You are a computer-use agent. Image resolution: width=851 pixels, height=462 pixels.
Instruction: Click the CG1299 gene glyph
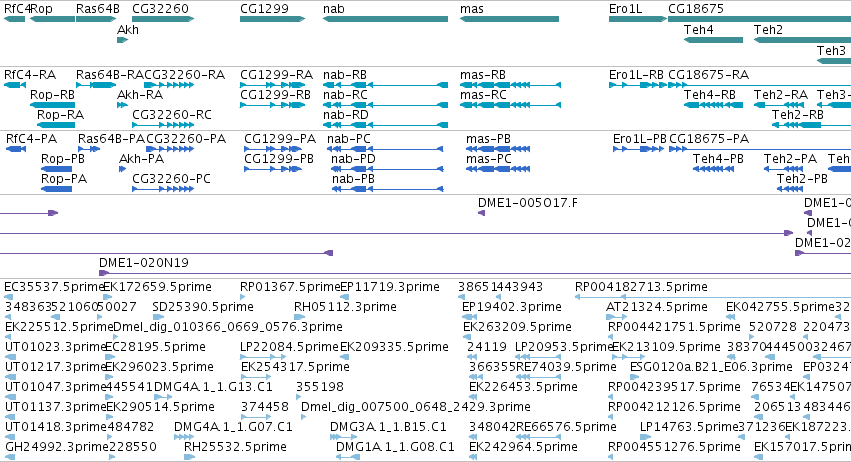click(272, 19)
